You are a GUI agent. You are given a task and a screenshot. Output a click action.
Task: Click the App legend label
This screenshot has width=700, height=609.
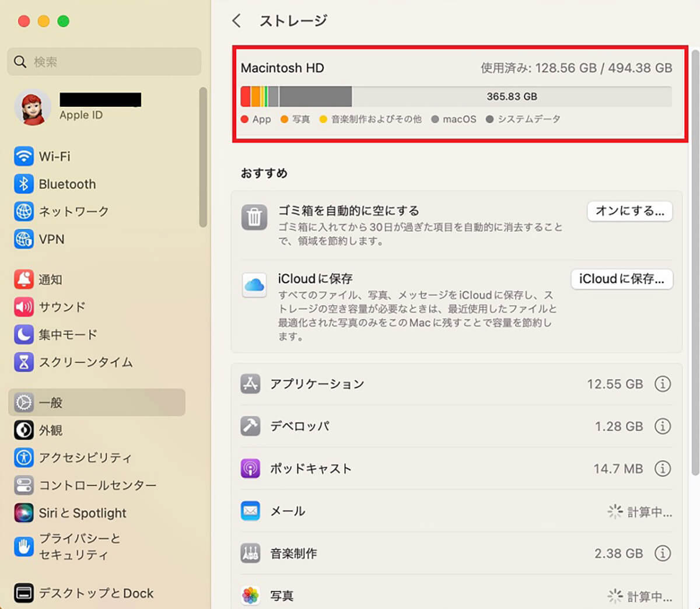pyautogui.click(x=261, y=119)
